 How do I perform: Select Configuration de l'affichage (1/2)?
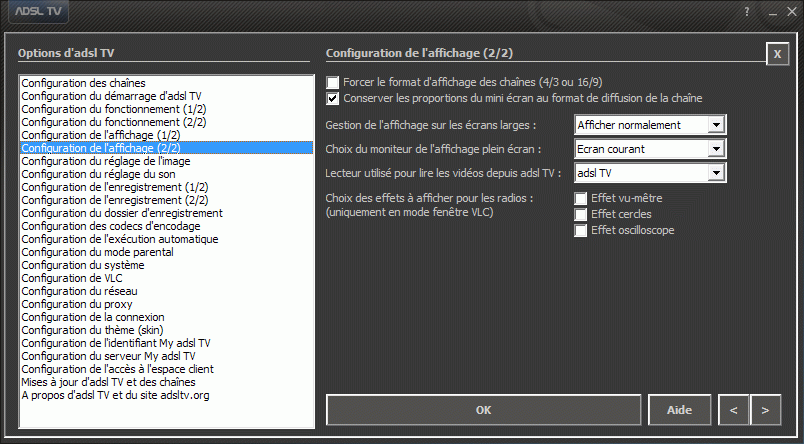coord(167,135)
